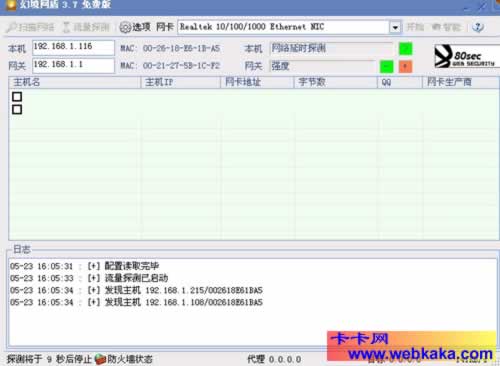Click the 80sec logo image

tap(467, 56)
